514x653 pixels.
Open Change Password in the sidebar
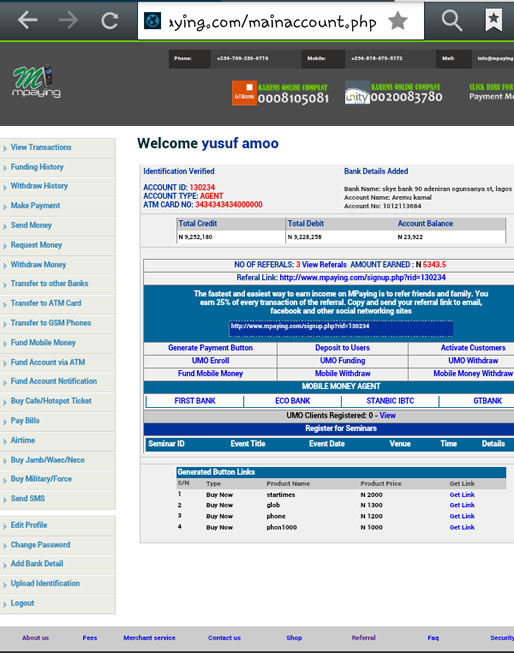click(40, 544)
